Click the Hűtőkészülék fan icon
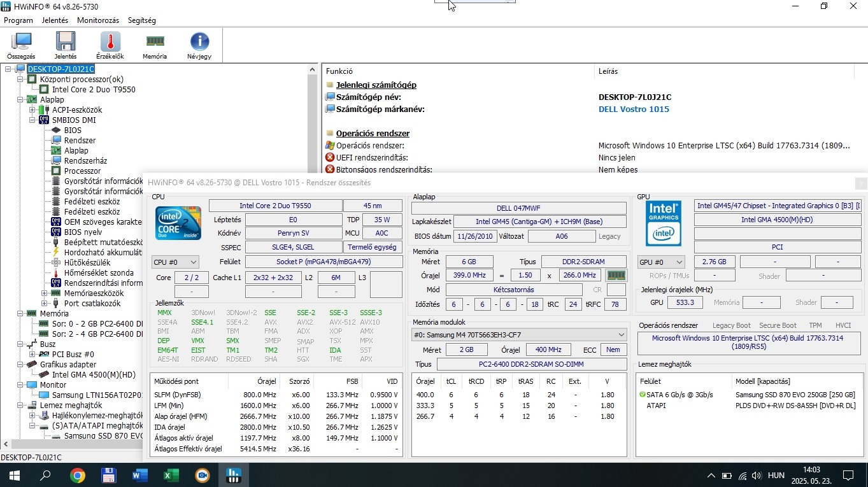This screenshot has height=487, width=868. point(56,263)
